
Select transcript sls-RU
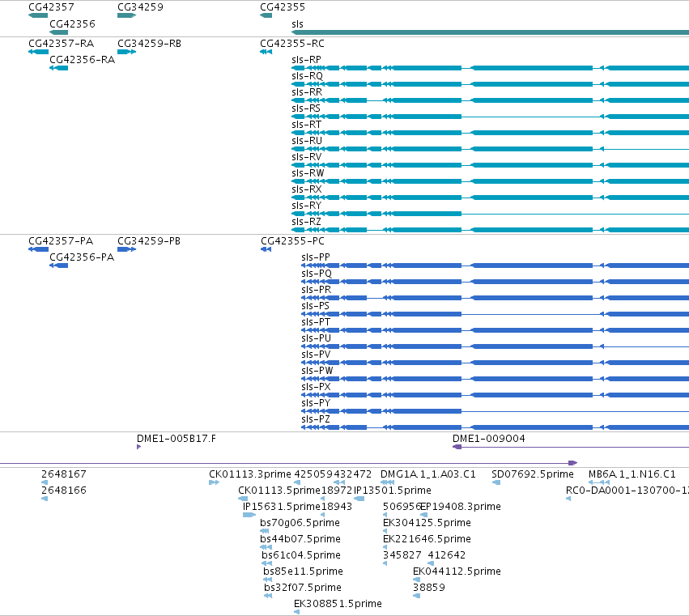pos(307,141)
